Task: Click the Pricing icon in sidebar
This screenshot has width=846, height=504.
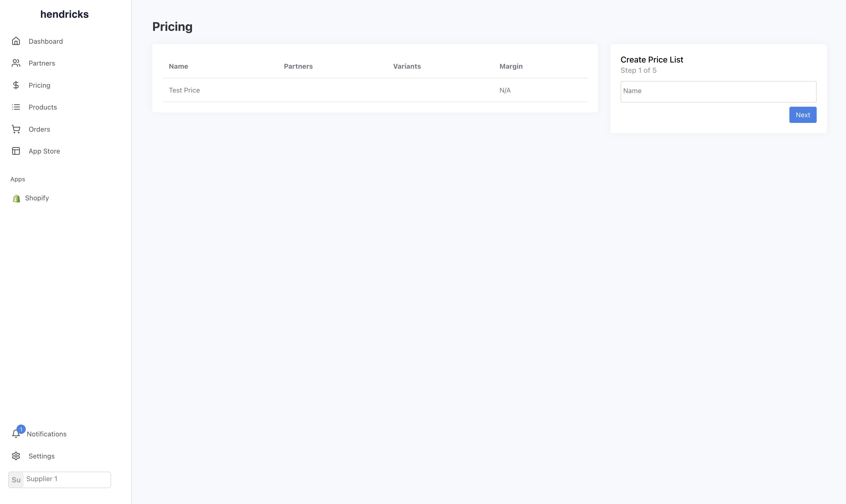Action: pyautogui.click(x=16, y=85)
